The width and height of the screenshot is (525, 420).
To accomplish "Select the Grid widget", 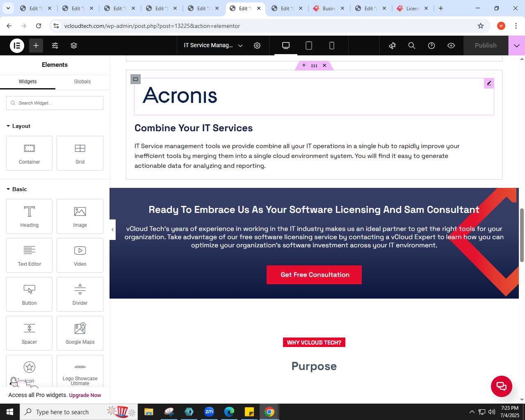I will (80, 153).
